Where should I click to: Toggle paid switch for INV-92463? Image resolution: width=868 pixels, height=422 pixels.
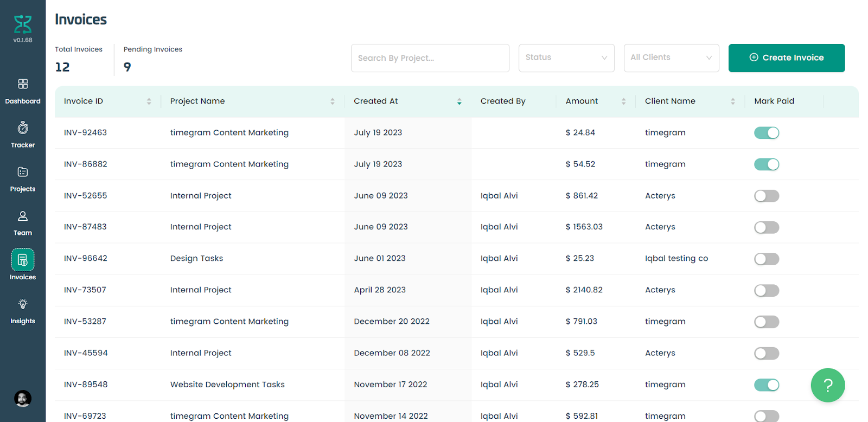point(767,133)
